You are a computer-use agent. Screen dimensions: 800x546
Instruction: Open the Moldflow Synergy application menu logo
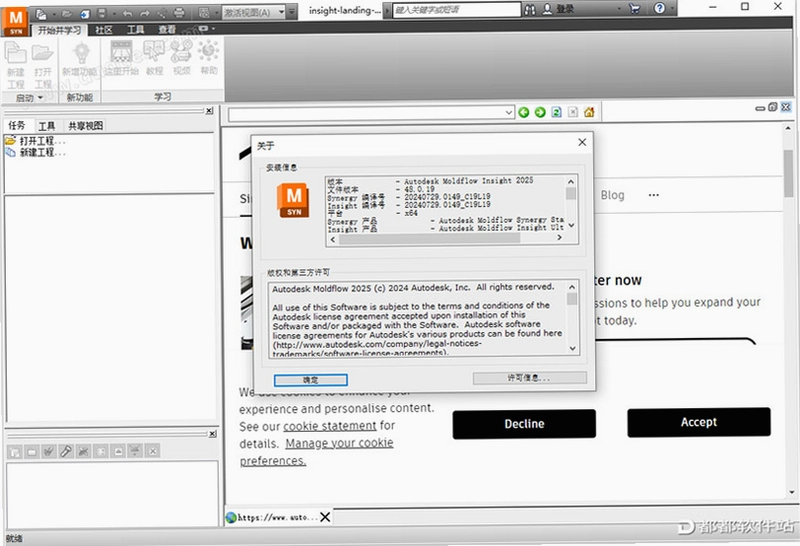pyautogui.click(x=15, y=21)
